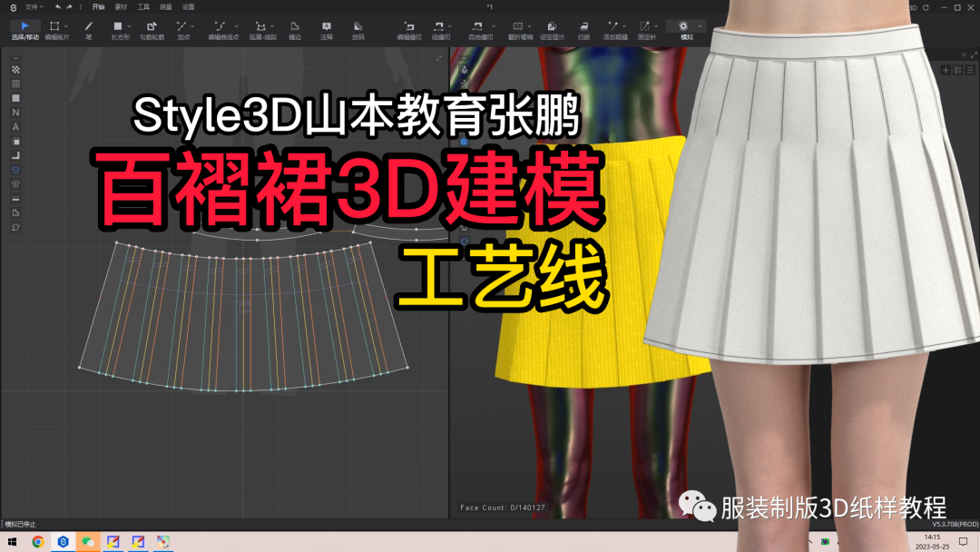Image resolution: width=980 pixels, height=552 pixels.
Task: Switch to the 开始 start tab
Action: [x=98, y=7]
